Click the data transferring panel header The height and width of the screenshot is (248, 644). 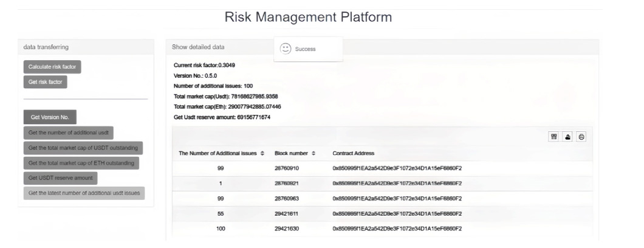point(86,47)
